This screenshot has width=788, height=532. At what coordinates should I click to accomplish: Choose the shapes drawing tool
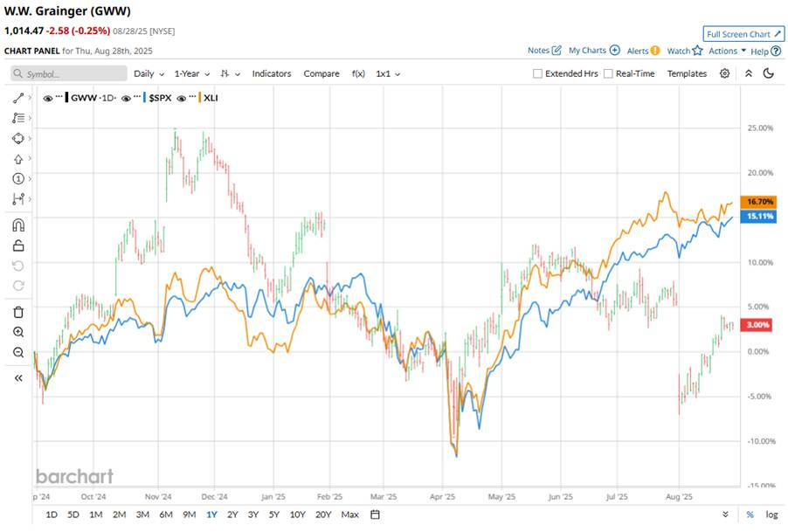(x=18, y=138)
